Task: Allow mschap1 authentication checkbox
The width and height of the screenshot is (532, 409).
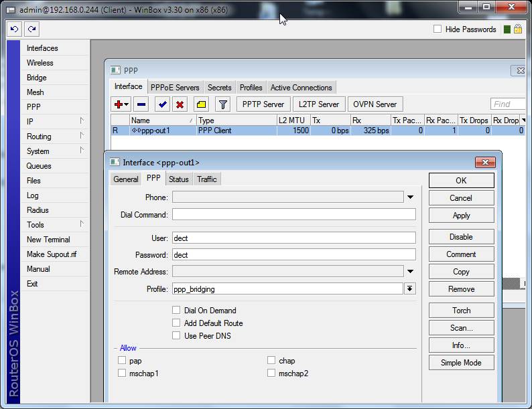Action: (122, 373)
